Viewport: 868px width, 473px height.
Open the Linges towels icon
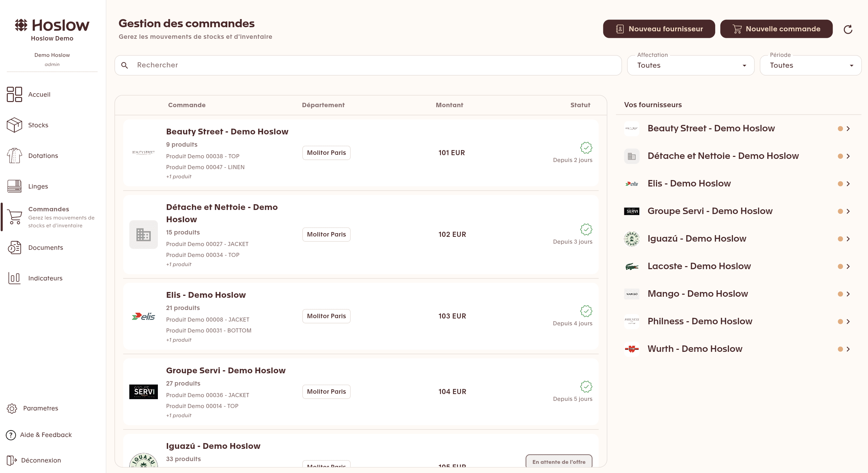[x=14, y=186]
